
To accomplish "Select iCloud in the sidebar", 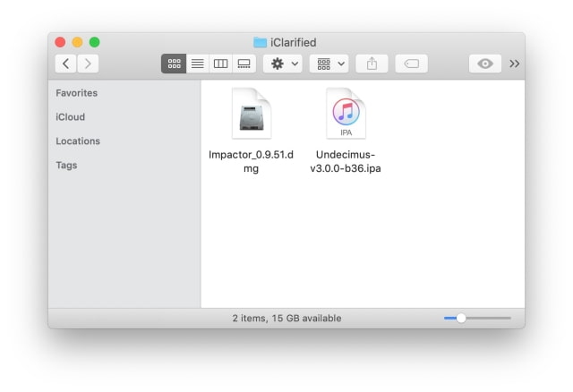I will 71,117.
